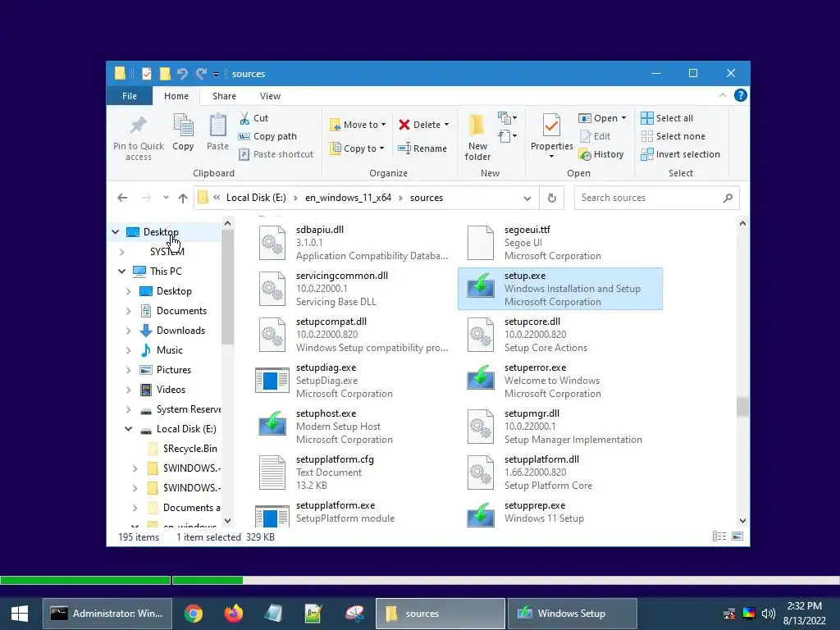Image resolution: width=840 pixels, height=630 pixels.
Task: Expand the Open button dropdown arrow
Action: (x=623, y=118)
